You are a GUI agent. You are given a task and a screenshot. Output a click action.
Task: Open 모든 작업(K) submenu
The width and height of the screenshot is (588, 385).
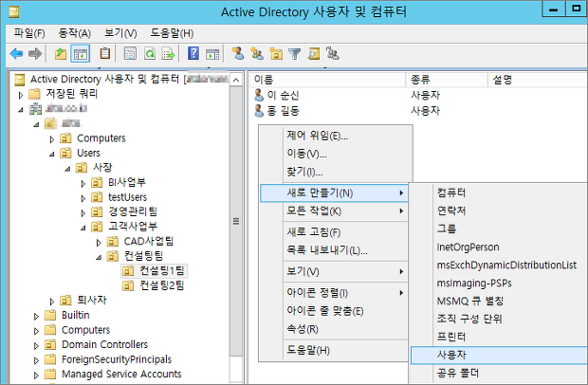(334, 211)
